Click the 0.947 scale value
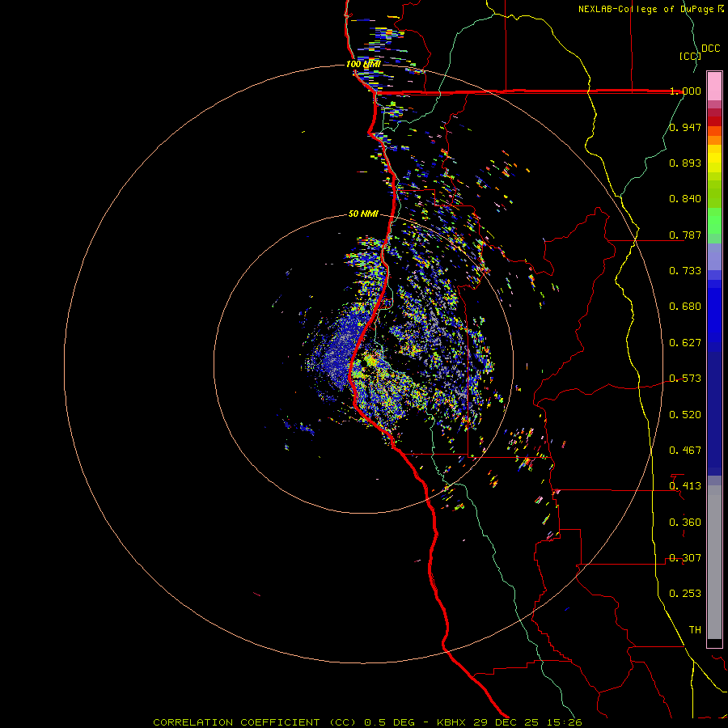The image size is (728, 728). 685,127
